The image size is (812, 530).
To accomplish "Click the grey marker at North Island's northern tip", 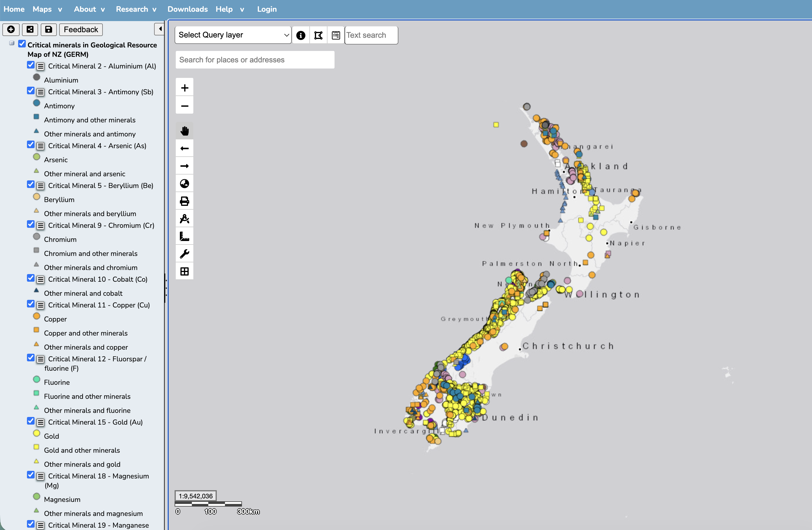I will point(527,107).
